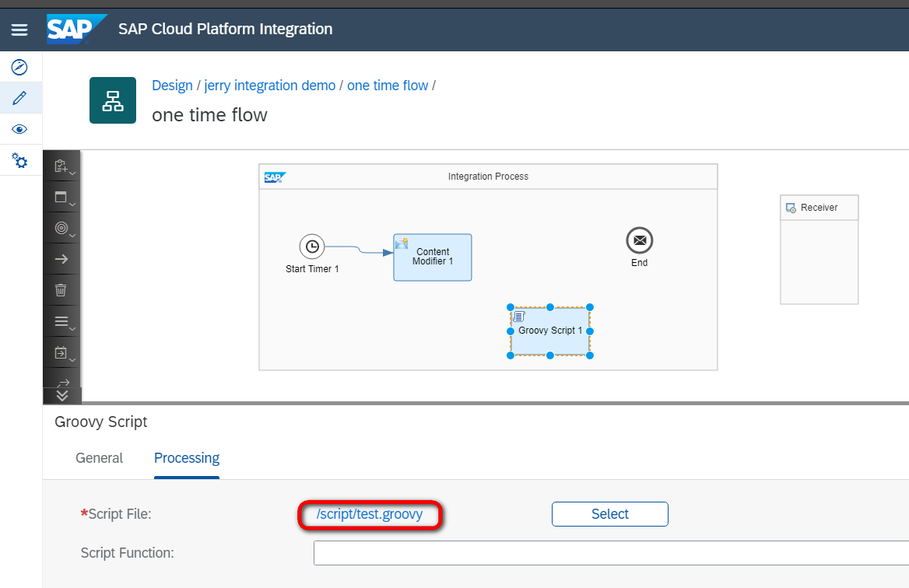Screen dimensions: 909x588
Task: Expand the remaining palette items with double chevron
Action: coord(62,395)
